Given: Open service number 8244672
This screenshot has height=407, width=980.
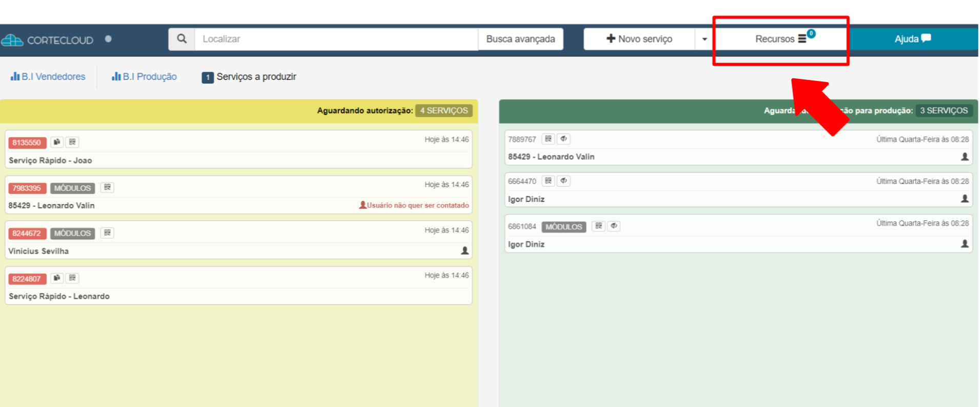Looking at the screenshot, I should [27, 233].
